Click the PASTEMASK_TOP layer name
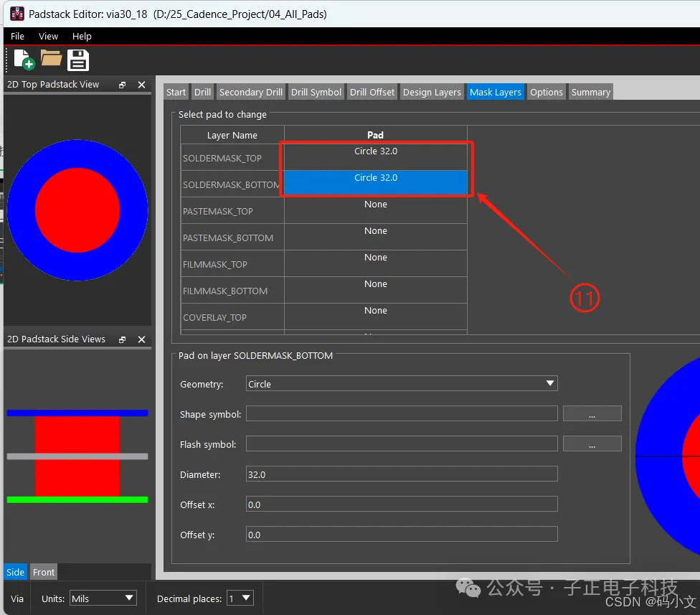This screenshot has width=700, height=615. [217, 211]
